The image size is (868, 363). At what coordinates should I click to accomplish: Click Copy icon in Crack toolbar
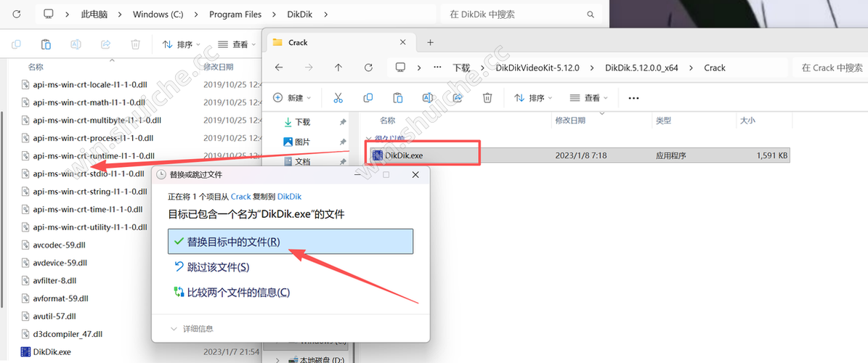click(x=368, y=98)
